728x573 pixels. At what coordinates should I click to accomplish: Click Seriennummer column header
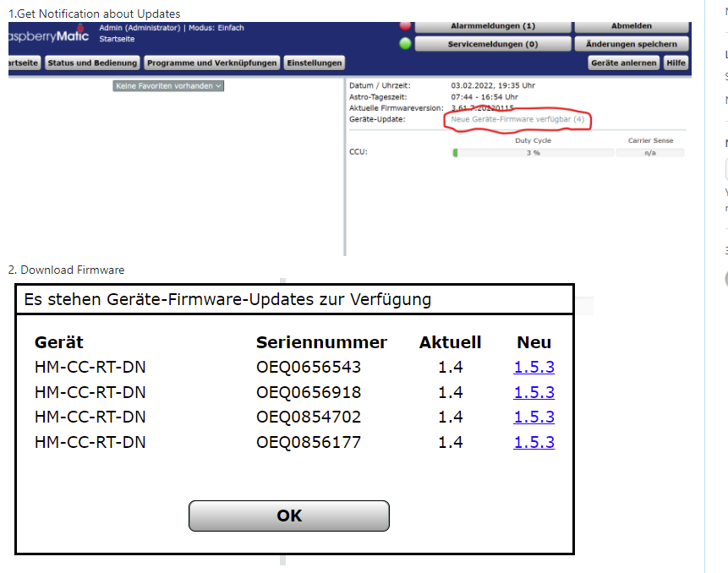click(321, 342)
